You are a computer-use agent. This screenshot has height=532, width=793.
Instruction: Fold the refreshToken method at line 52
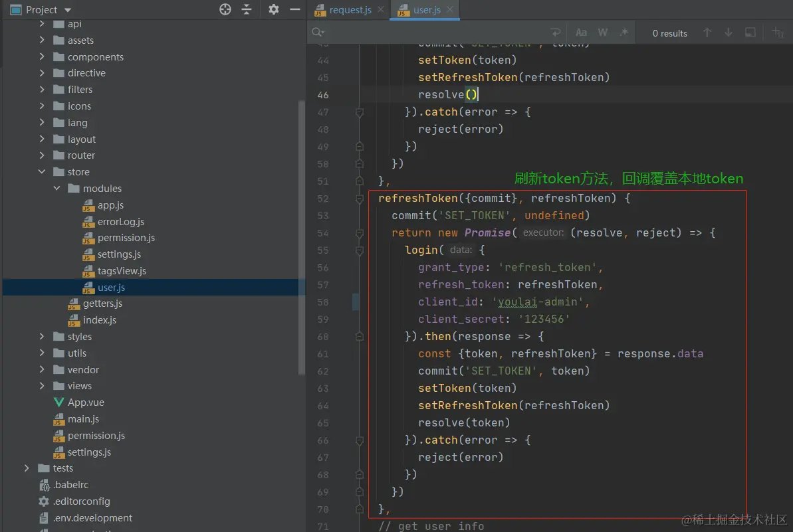(x=360, y=199)
